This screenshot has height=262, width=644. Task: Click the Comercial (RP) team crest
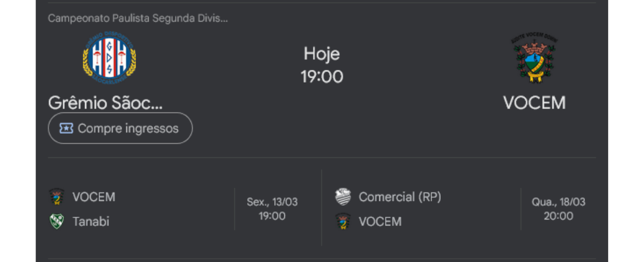tap(343, 196)
